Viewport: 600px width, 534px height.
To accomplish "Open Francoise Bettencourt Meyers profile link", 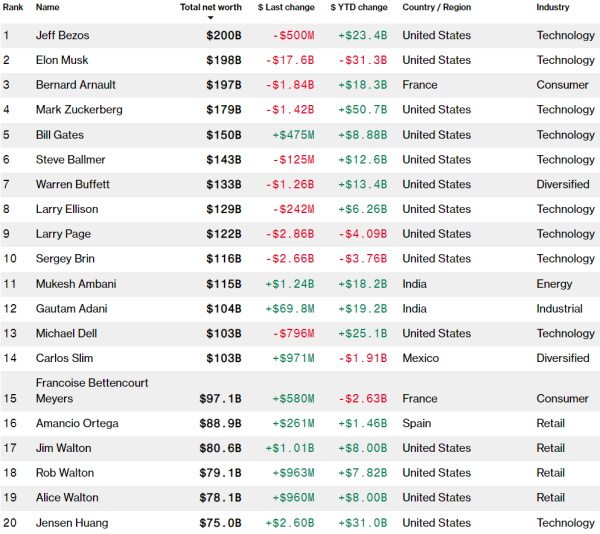I will point(92,391).
